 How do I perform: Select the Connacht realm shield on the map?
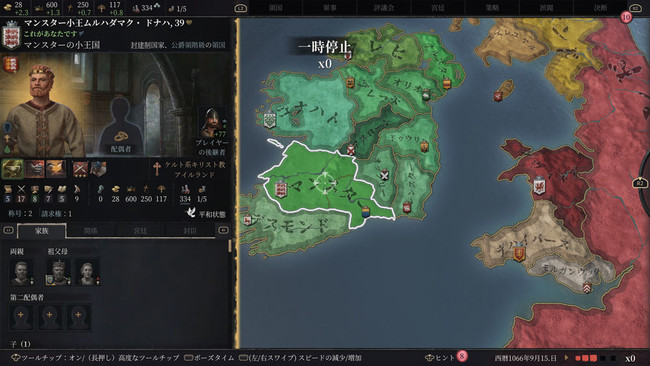(x=270, y=120)
